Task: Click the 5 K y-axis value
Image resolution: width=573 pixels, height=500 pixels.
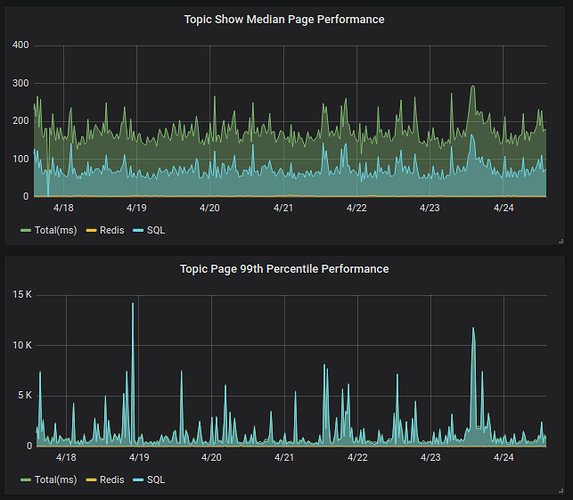Action: coord(25,395)
